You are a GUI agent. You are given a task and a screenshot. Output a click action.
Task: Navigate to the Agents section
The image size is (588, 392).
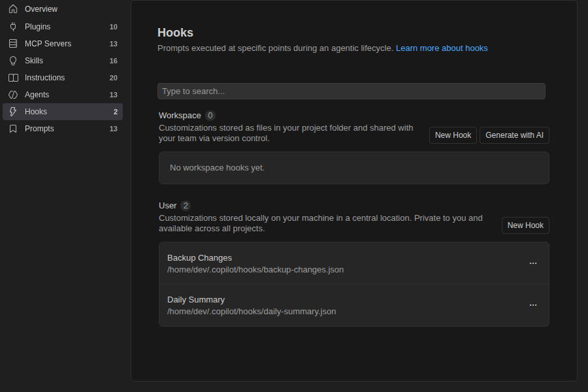[63, 95]
